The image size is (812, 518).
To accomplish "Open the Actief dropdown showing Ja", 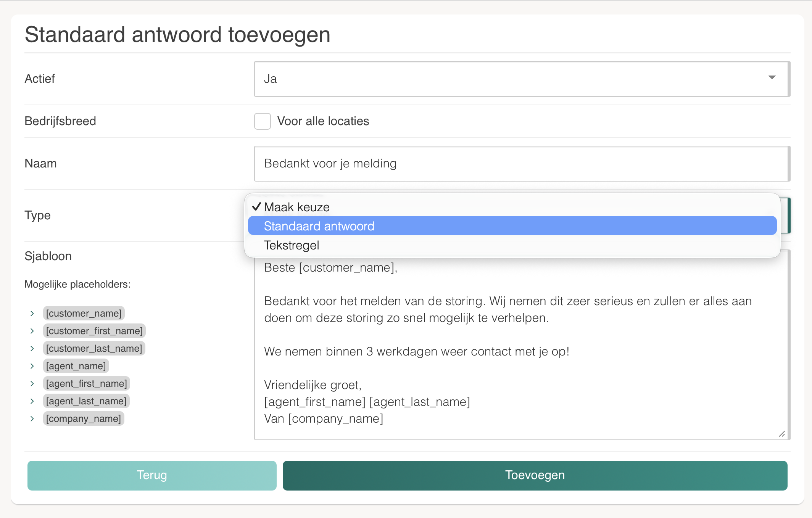I will pos(521,79).
